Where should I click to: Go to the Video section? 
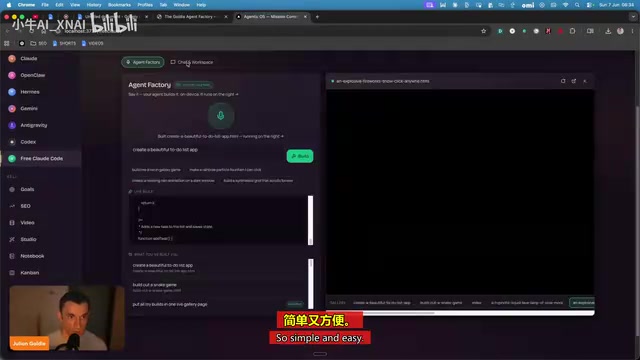click(x=27, y=223)
